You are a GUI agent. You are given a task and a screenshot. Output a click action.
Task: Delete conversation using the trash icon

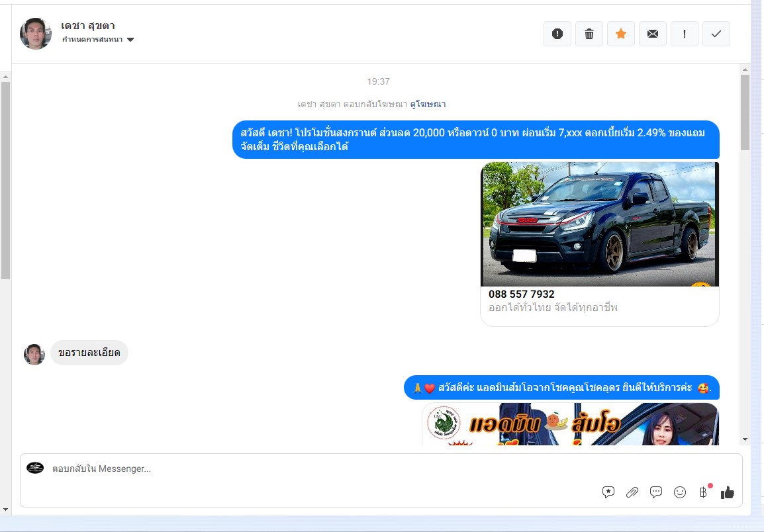[589, 34]
